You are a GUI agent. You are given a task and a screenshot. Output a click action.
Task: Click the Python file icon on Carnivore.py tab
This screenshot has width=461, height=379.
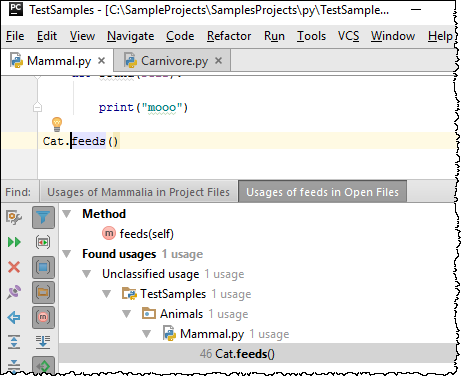pos(130,60)
